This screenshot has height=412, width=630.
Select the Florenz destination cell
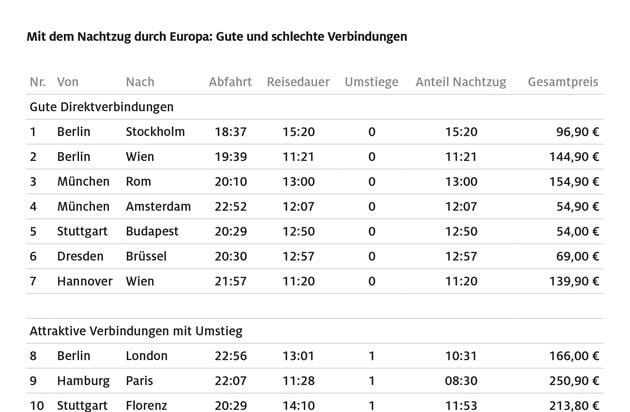pyautogui.click(x=146, y=406)
